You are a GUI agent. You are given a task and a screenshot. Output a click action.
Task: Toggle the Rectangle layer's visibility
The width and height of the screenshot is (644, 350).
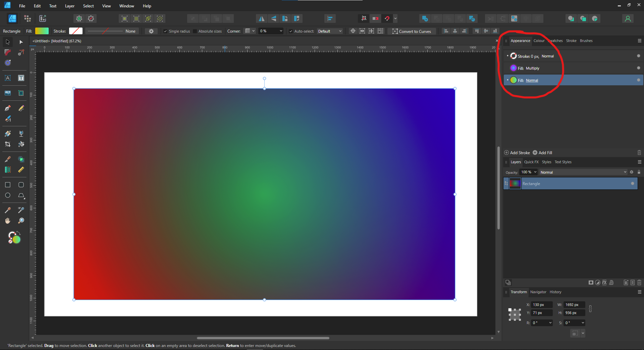pyautogui.click(x=632, y=183)
